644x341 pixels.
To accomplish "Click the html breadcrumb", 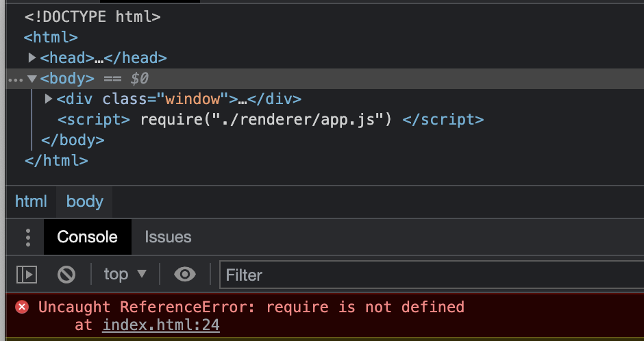I will [31, 201].
